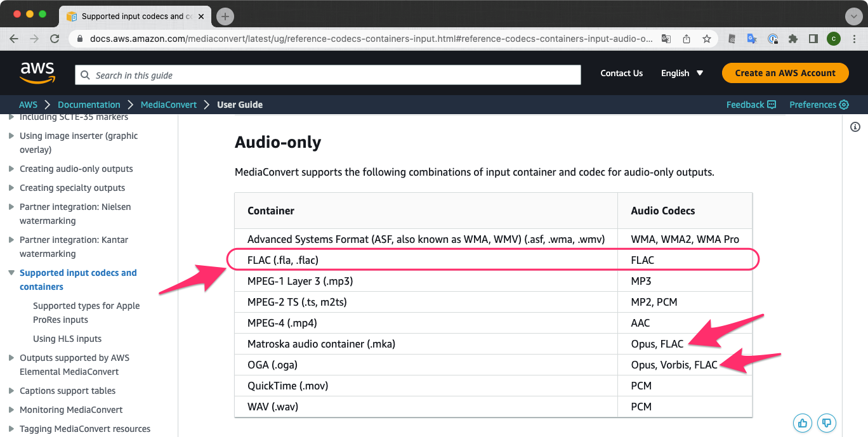Go to the MediaConvert breadcrumb
868x437 pixels.
pos(169,105)
